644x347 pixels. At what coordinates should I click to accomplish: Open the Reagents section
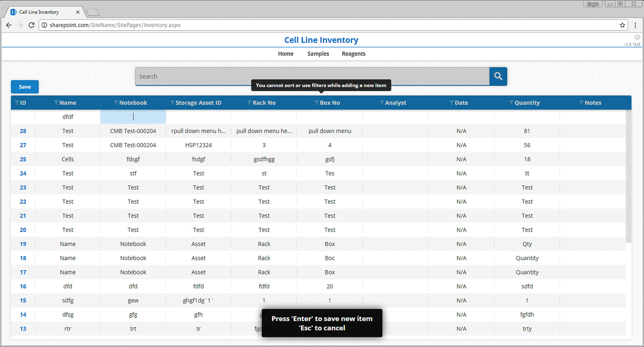[354, 54]
